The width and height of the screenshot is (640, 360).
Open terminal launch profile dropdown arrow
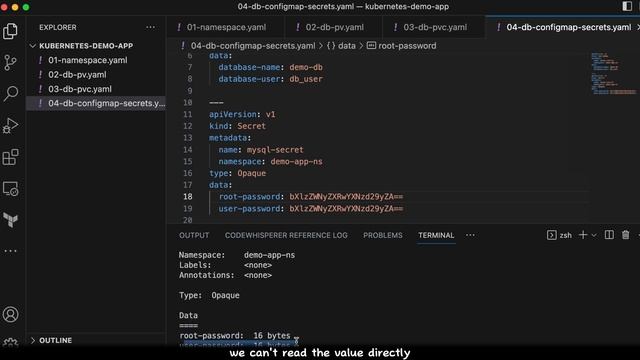point(594,235)
